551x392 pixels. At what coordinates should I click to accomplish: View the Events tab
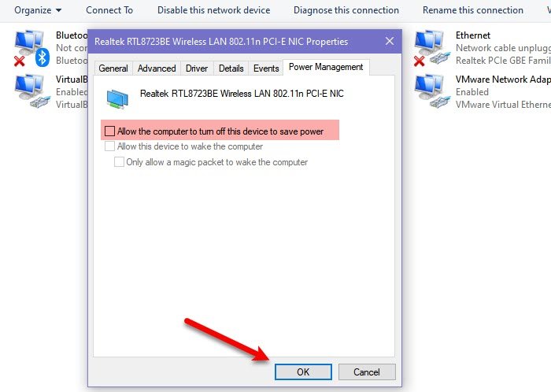click(x=266, y=68)
